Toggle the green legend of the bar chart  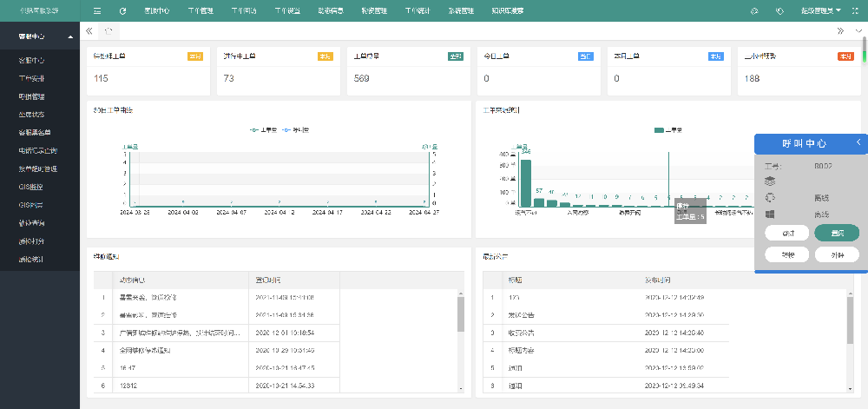point(667,130)
